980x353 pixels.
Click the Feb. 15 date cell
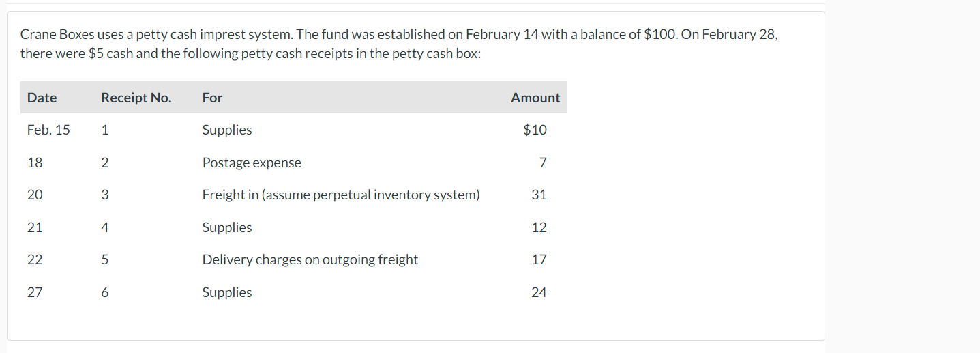[48, 130]
